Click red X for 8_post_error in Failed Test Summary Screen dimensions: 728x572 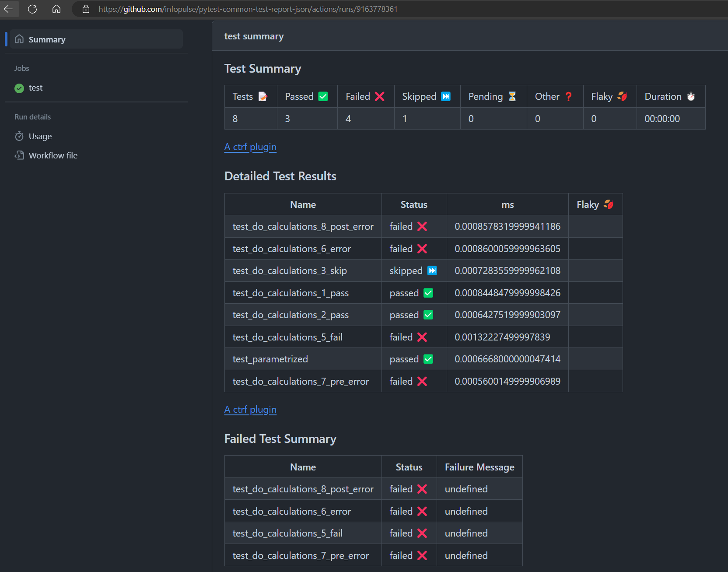(422, 489)
